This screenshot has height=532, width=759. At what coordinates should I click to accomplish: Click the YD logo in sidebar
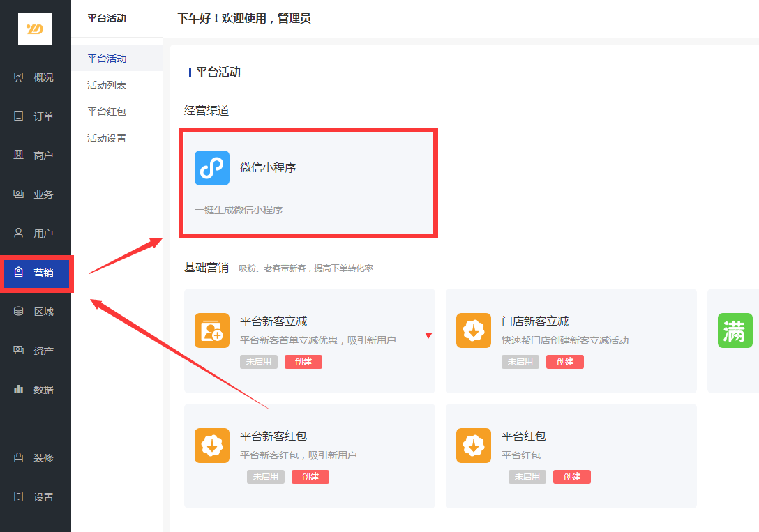[35, 29]
